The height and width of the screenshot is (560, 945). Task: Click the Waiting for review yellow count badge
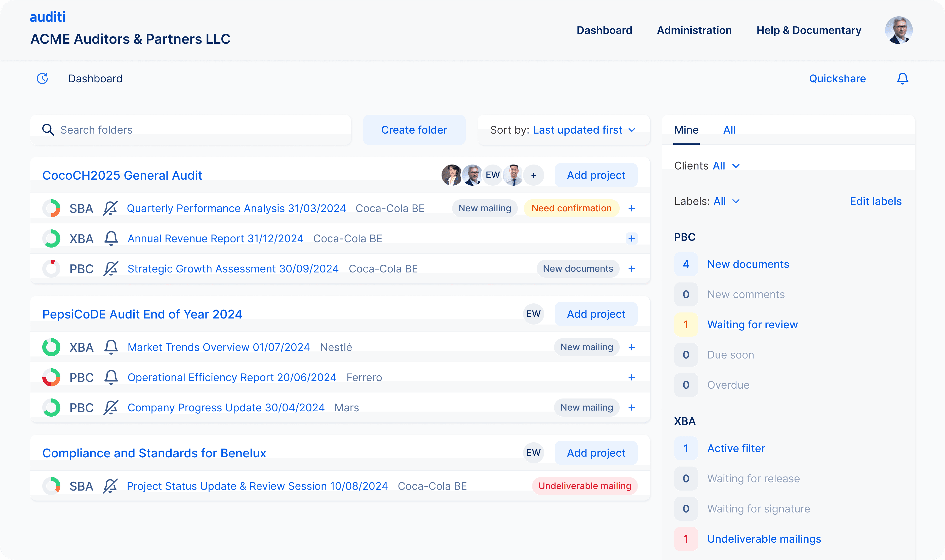[x=686, y=325]
